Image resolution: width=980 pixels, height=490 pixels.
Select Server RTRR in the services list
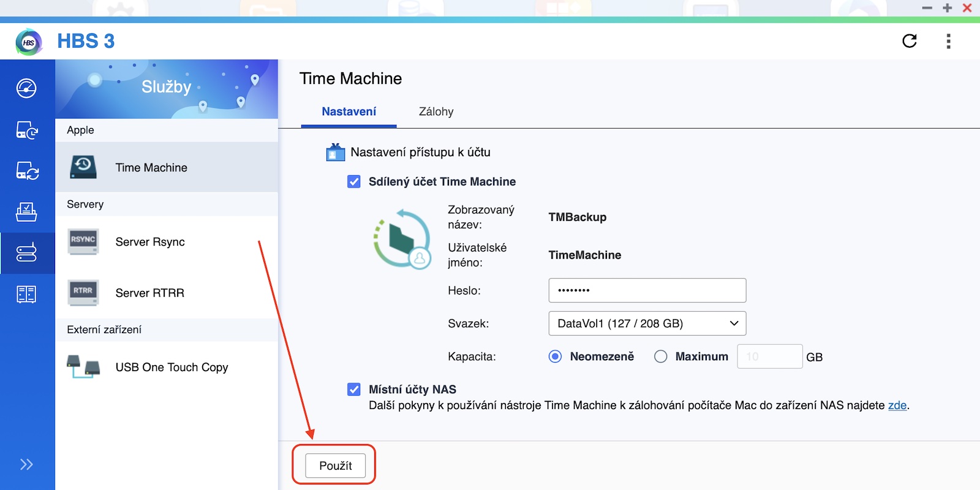[167, 293]
